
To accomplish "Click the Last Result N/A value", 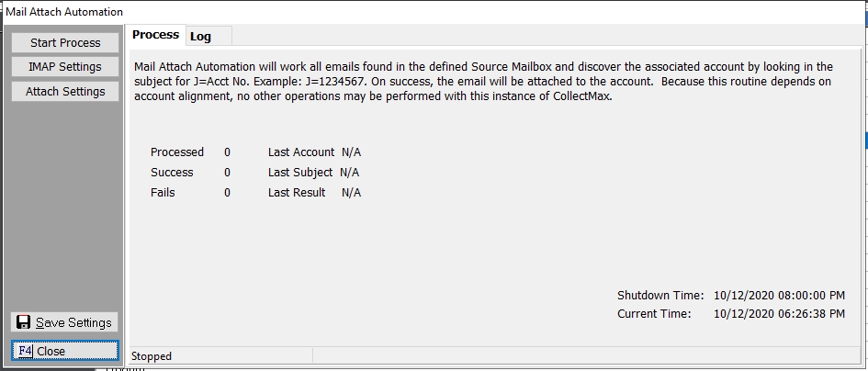I will coord(352,193).
